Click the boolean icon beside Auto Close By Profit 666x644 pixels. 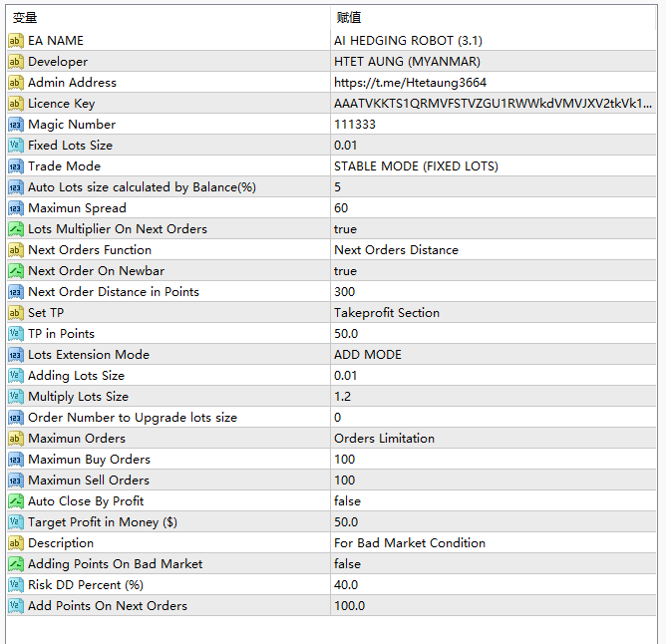[15, 501]
